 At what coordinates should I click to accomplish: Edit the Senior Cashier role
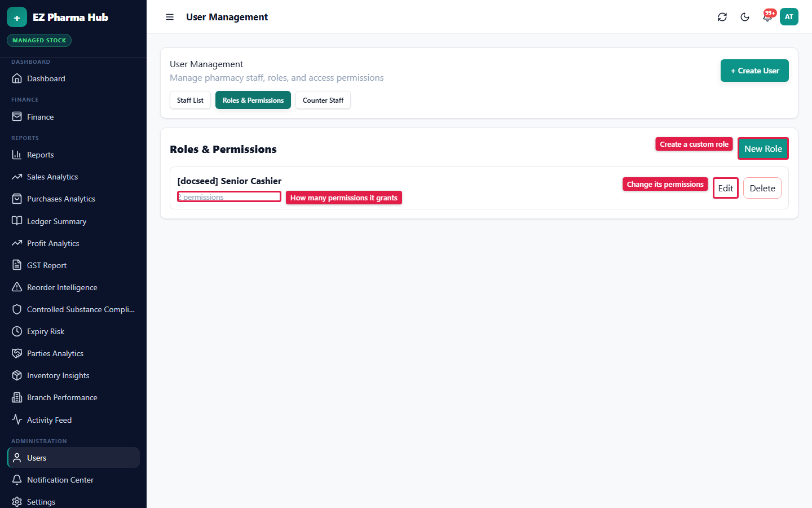click(726, 188)
